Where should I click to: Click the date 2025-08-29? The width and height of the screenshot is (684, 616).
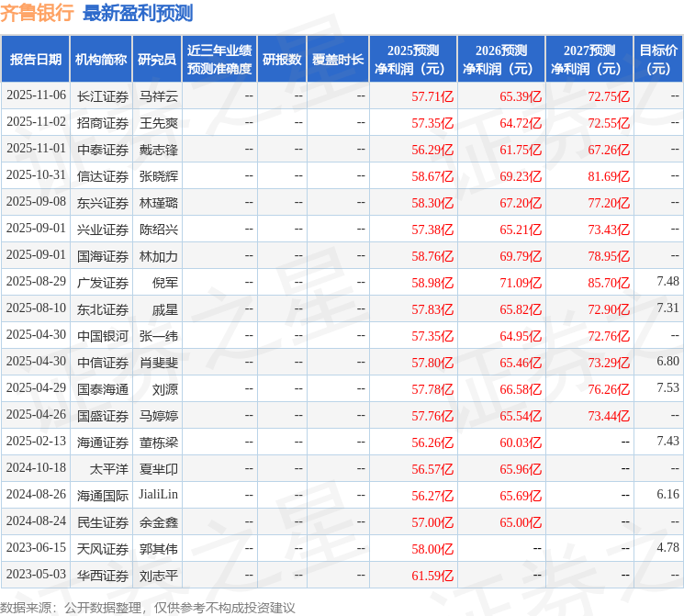[x=36, y=282]
